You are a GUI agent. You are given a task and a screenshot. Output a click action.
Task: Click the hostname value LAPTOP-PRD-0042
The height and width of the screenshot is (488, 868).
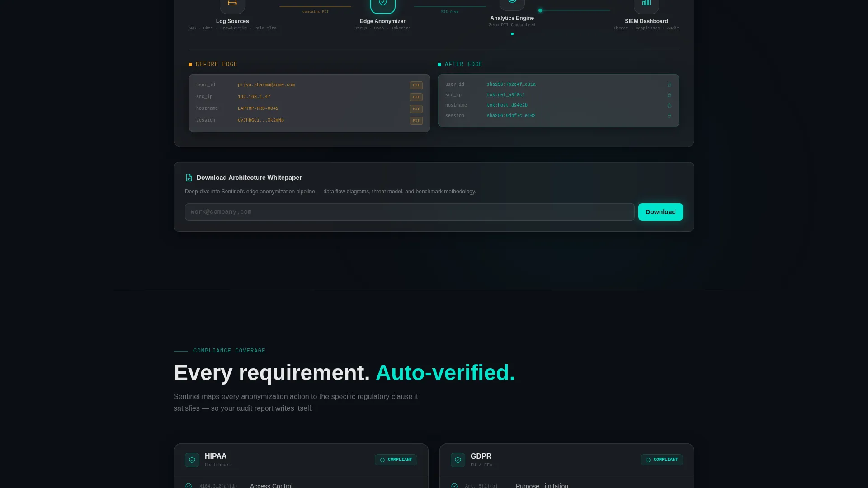pos(258,108)
